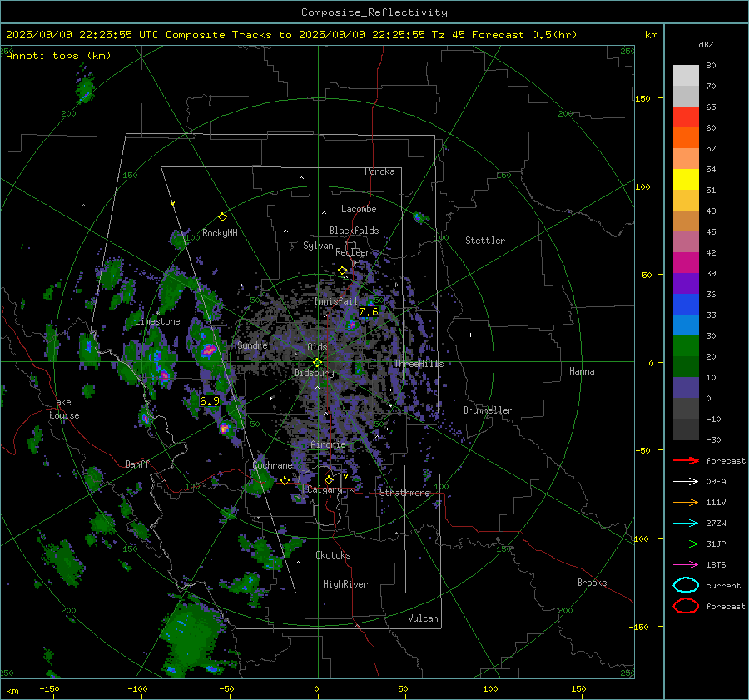
Task: Click the yellow diamond marker at Calgary
Action: (329, 479)
